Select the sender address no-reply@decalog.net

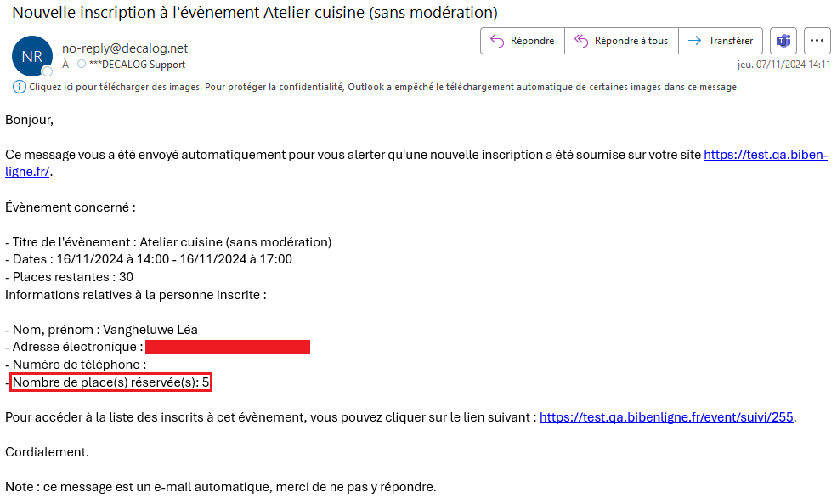125,48
